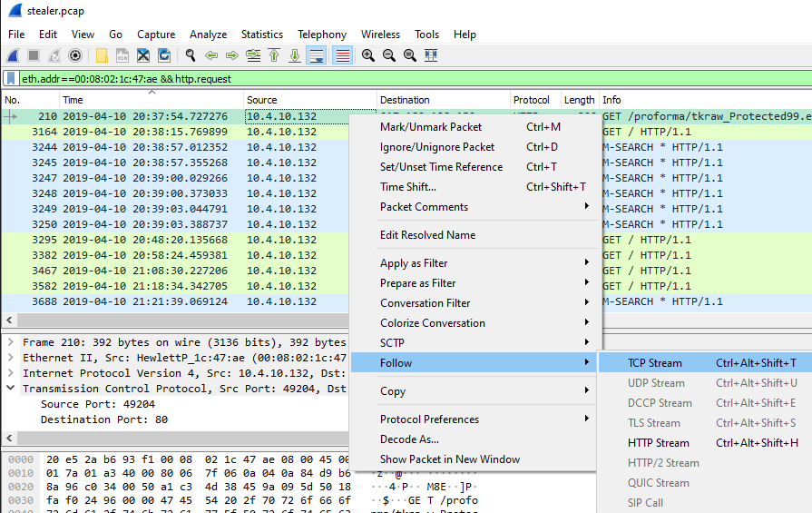Click the packet list left scroll arrow
812x513 pixels.
point(9,320)
